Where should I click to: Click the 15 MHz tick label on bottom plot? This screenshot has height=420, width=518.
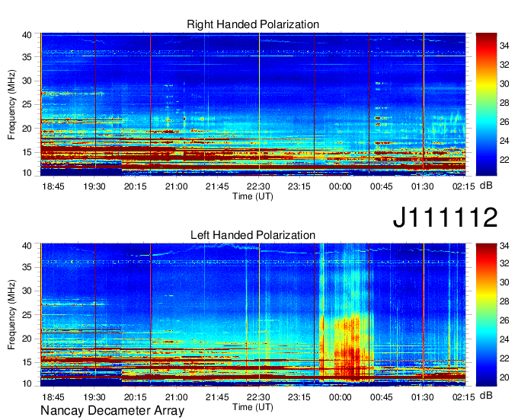click(27, 363)
